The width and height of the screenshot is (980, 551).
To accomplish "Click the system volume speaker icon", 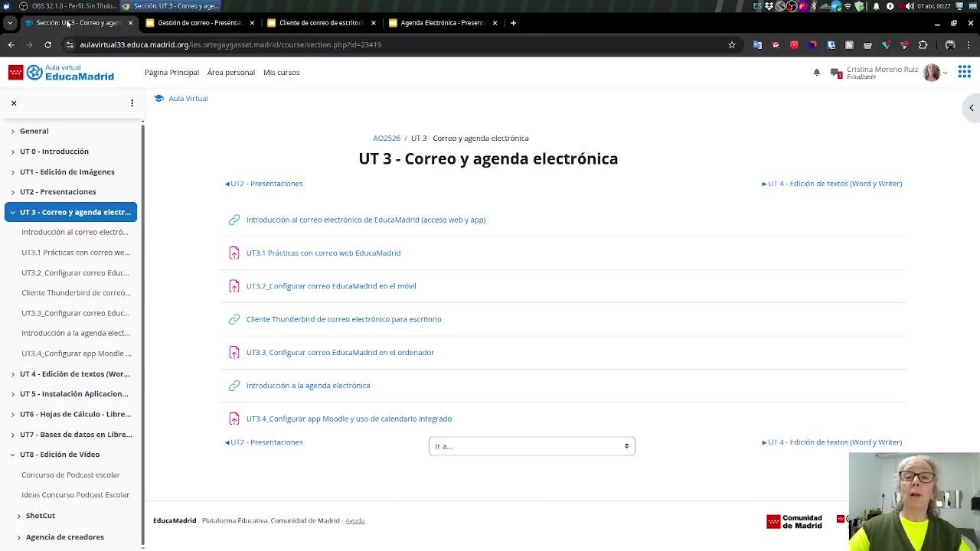I will pos(909,6).
